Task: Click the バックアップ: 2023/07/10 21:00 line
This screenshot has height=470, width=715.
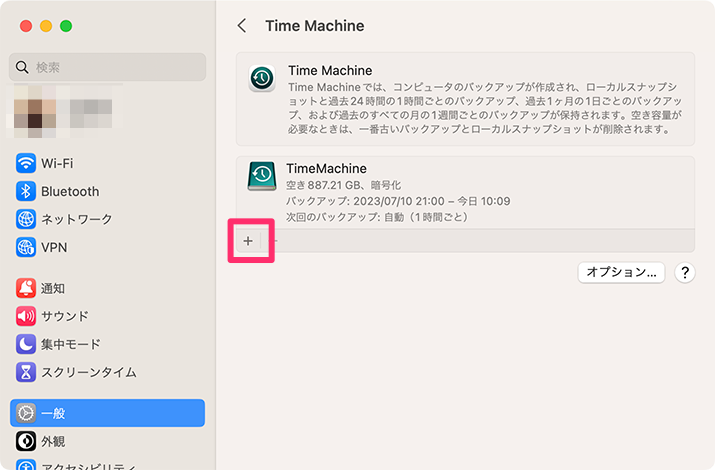Action: click(398, 201)
